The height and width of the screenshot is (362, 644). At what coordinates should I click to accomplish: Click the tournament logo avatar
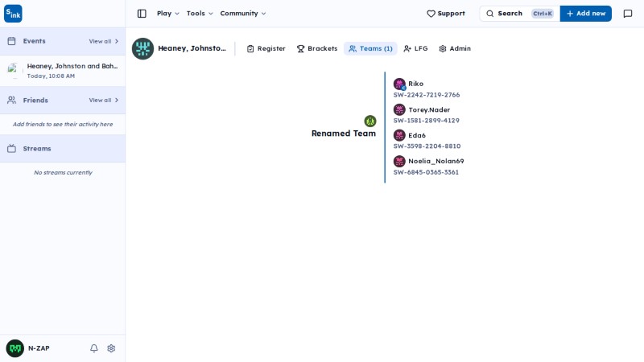click(142, 48)
